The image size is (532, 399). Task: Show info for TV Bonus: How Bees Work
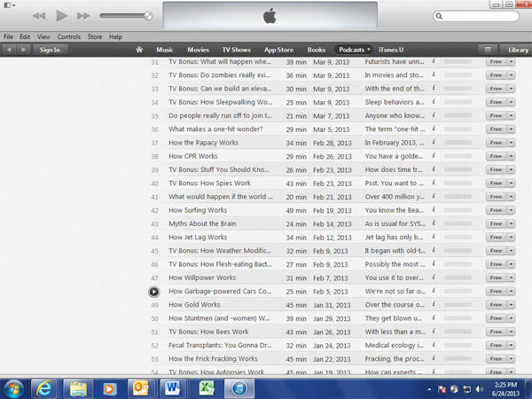point(434,332)
